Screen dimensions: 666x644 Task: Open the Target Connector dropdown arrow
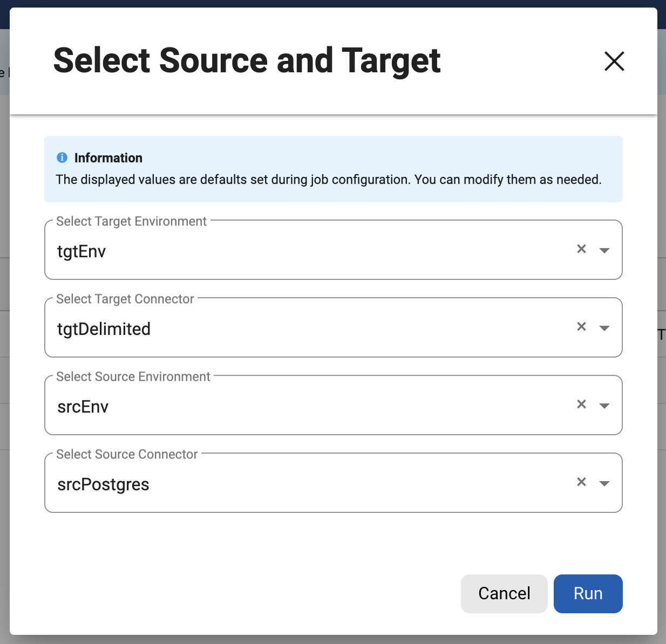(x=604, y=328)
